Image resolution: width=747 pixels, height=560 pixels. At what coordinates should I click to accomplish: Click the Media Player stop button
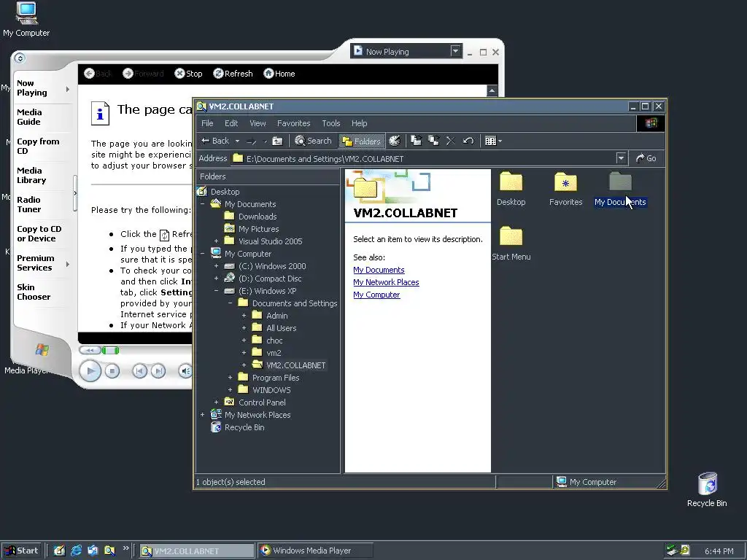click(112, 371)
